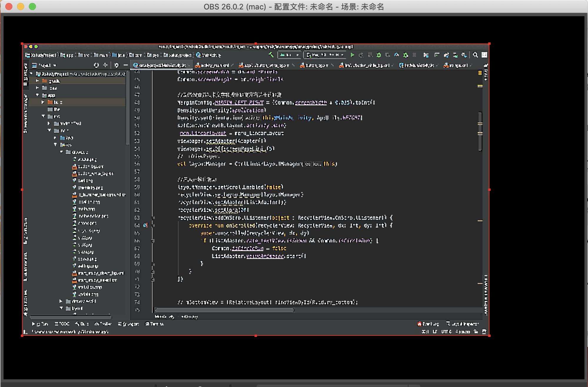Screen dimensions: 588x387
Task: Click the override gutter icon on line 64
Action: coord(145,225)
